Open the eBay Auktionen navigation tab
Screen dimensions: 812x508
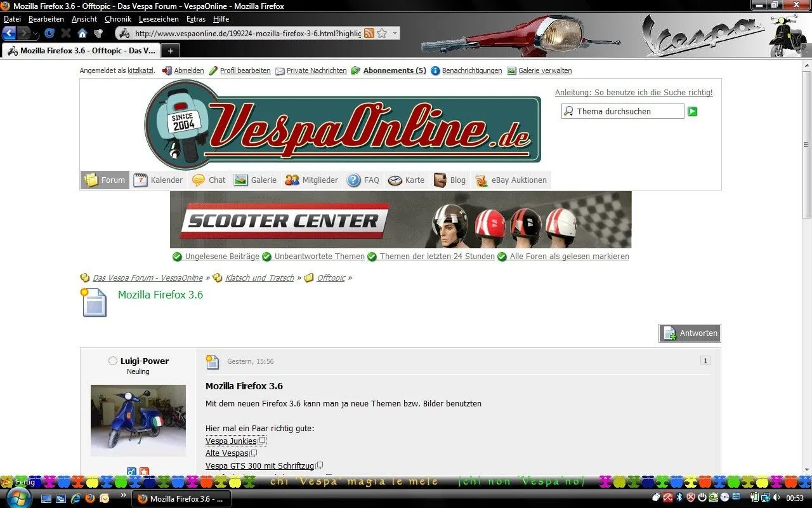(x=511, y=180)
